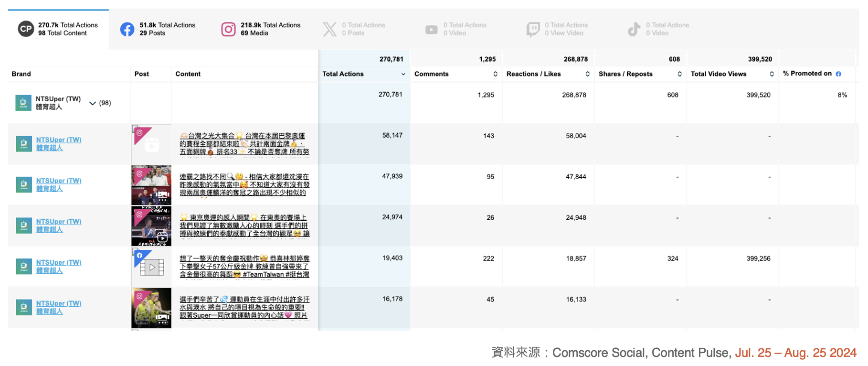Image resolution: width=868 pixels, height=366 pixels.
Task: Open the post content beginning 台灣之光大集合
Action: coord(244,144)
